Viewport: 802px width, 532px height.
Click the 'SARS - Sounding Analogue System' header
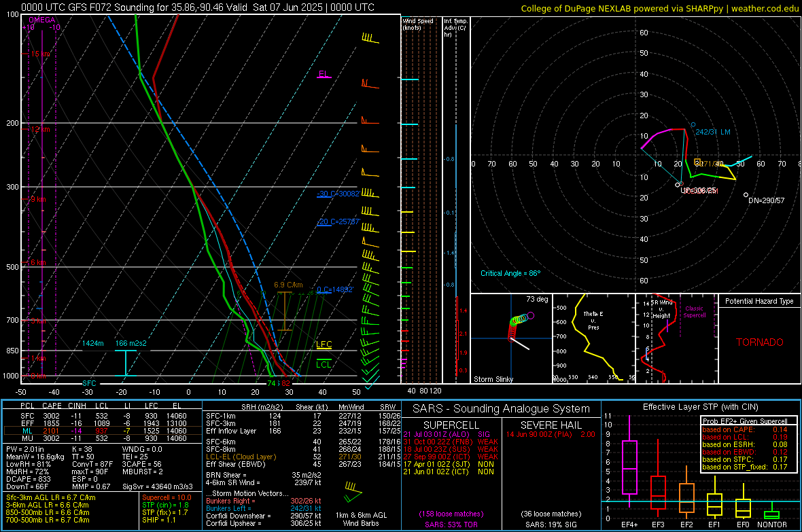tap(502, 409)
